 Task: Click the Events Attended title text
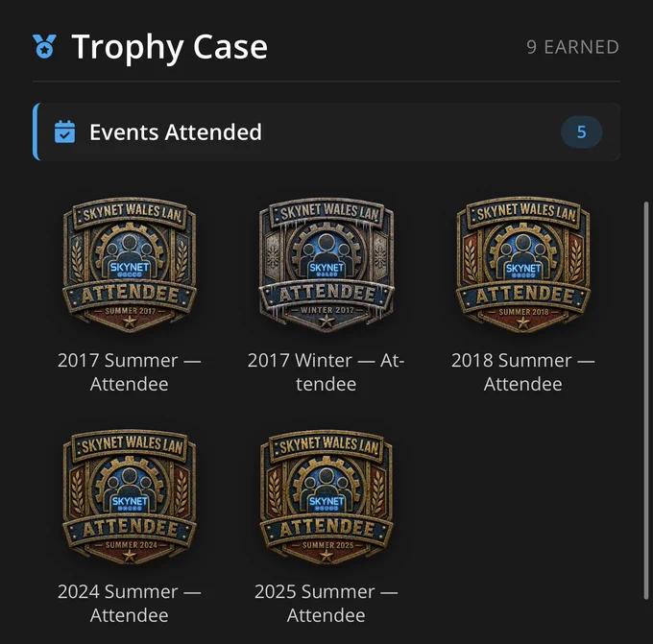point(176,131)
